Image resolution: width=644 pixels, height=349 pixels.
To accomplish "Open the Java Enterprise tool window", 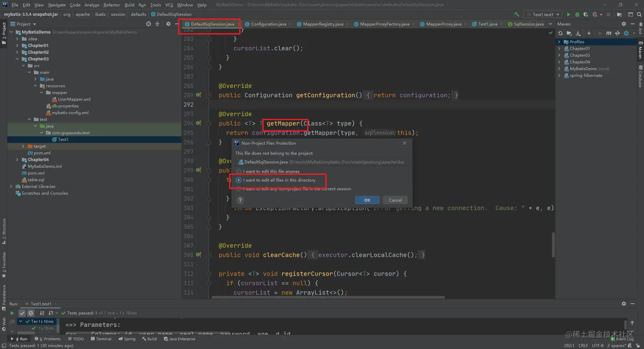I will (179, 339).
